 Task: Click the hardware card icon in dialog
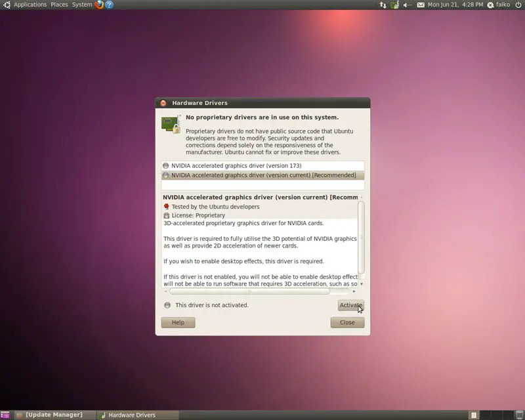coord(171,124)
